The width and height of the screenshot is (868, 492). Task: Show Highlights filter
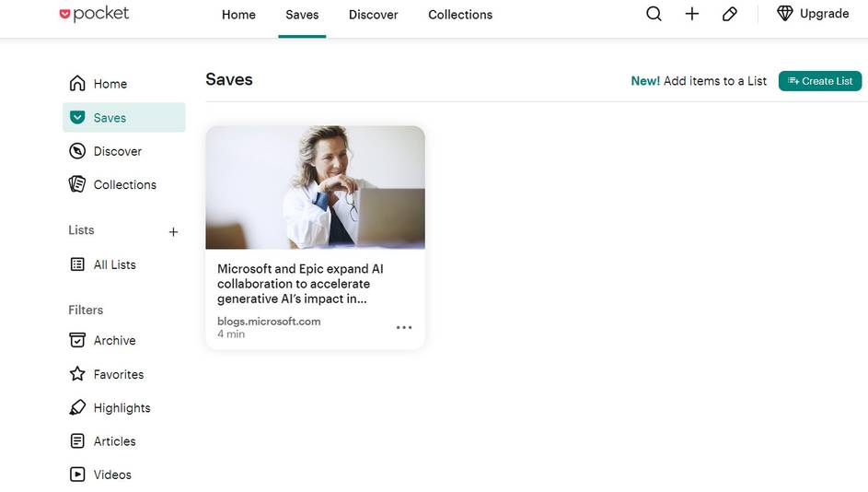[122, 408]
